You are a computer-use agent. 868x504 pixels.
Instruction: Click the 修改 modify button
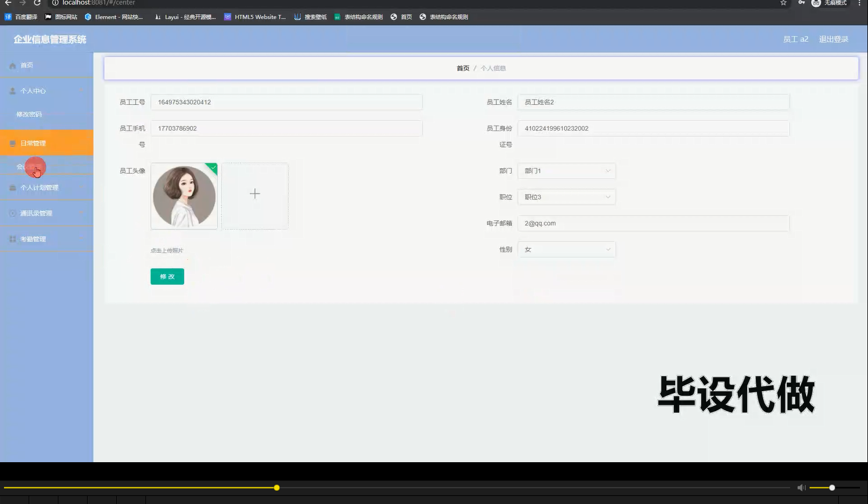pos(167,276)
